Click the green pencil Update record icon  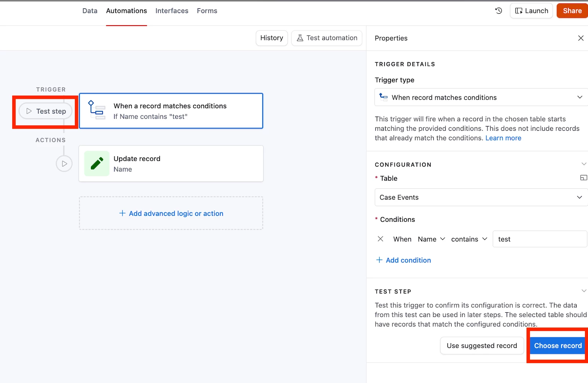click(97, 164)
